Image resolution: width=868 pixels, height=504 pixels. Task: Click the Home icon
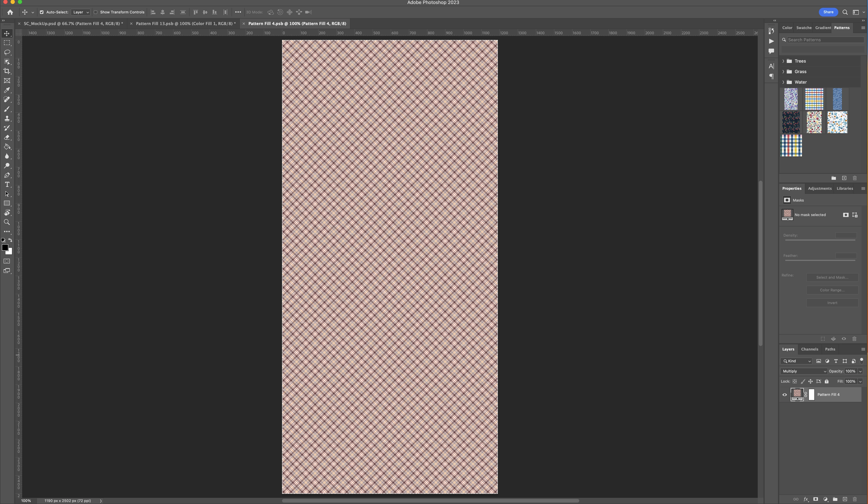[x=10, y=12]
